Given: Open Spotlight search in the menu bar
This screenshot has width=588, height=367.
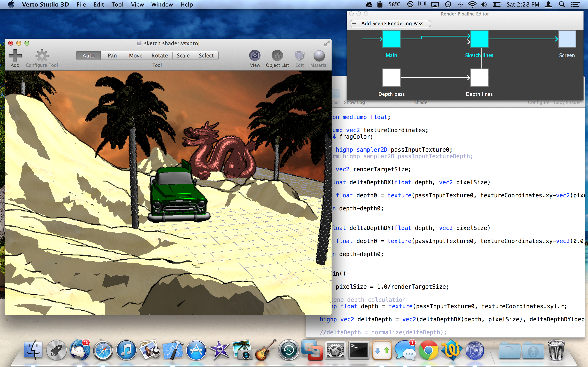Looking at the screenshot, I should tap(562, 4).
